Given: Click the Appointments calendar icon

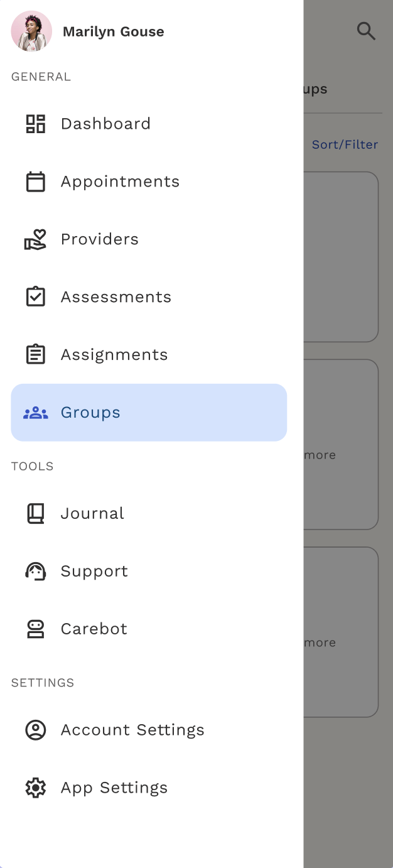Looking at the screenshot, I should tap(35, 182).
